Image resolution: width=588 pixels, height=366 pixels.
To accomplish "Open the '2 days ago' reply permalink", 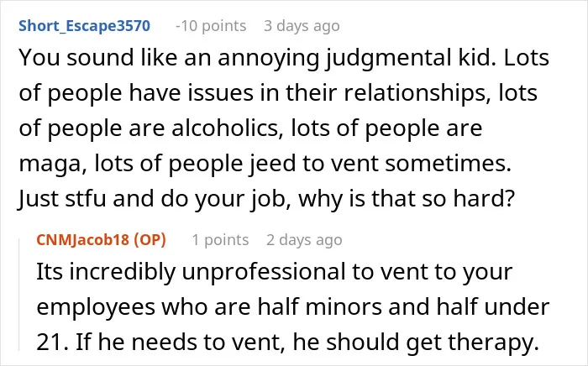I will click(x=304, y=240).
